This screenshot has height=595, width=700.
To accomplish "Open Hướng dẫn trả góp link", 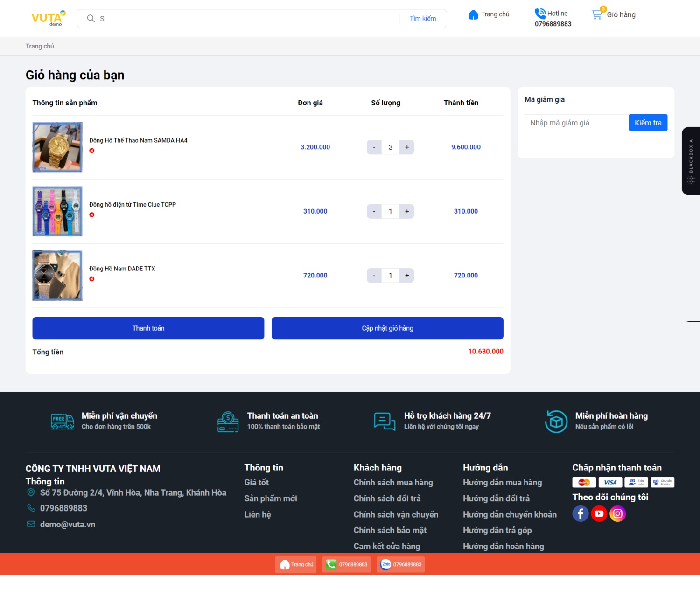I will tap(497, 530).
